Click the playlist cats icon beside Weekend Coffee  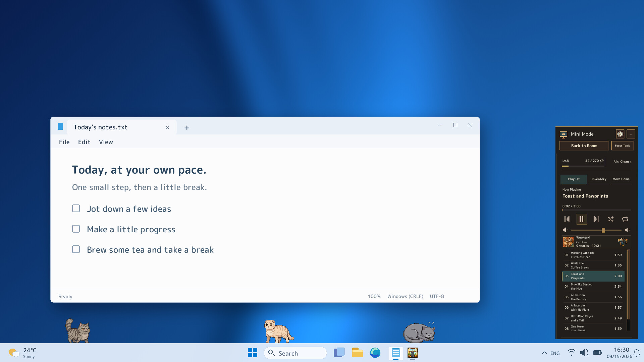click(623, 242)
